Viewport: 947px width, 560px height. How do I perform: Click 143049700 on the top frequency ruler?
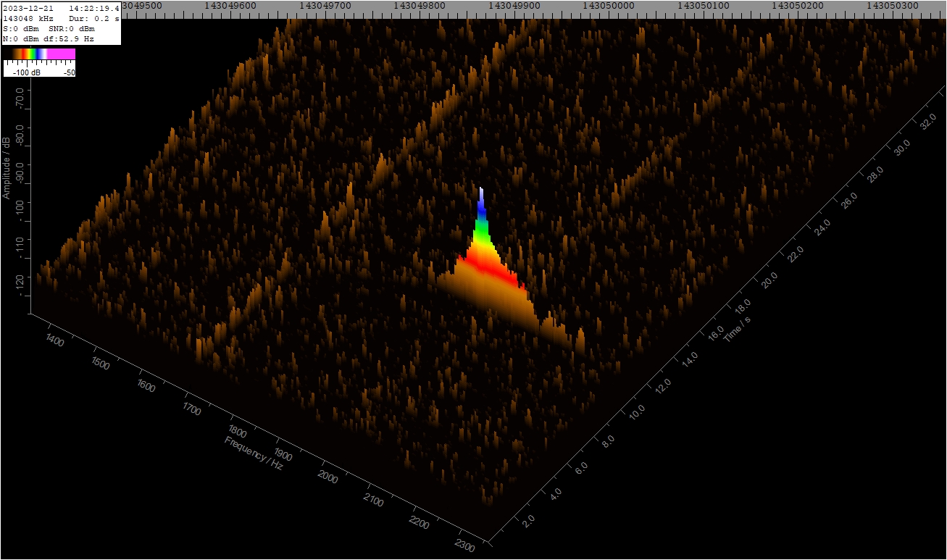[x=327, y=6]
